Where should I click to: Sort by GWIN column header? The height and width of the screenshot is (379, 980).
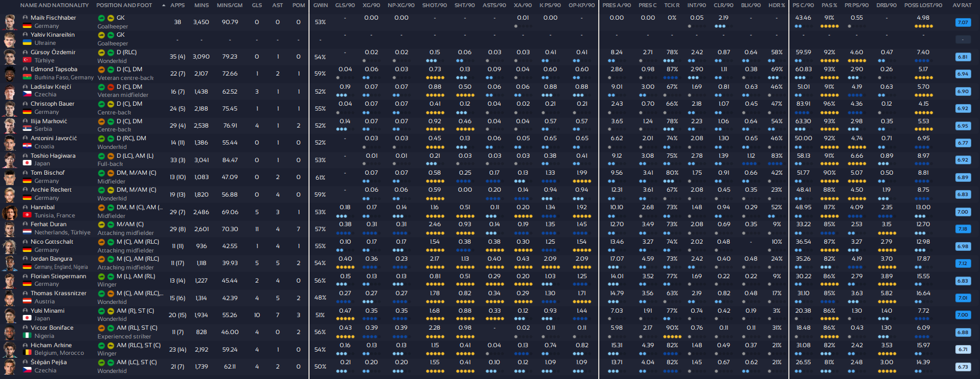(x=320, y=5)
